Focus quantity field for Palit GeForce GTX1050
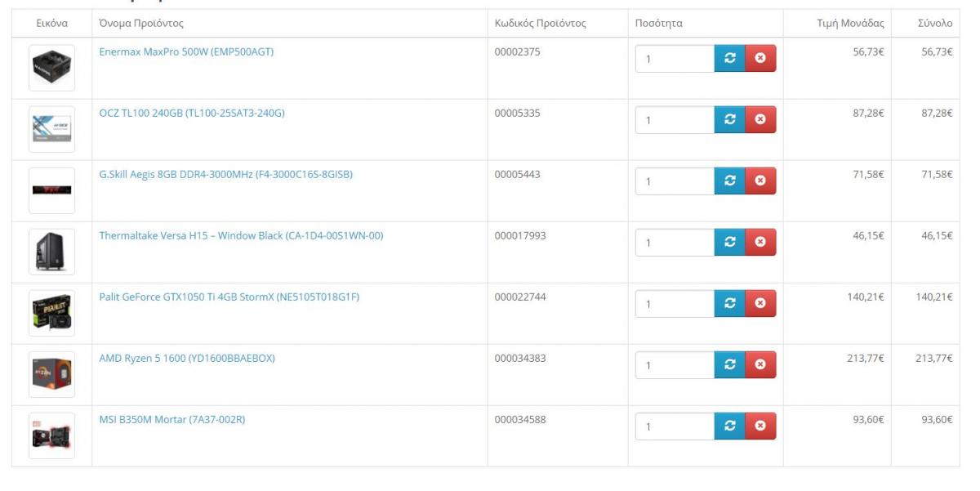 (x=675, y=304)
